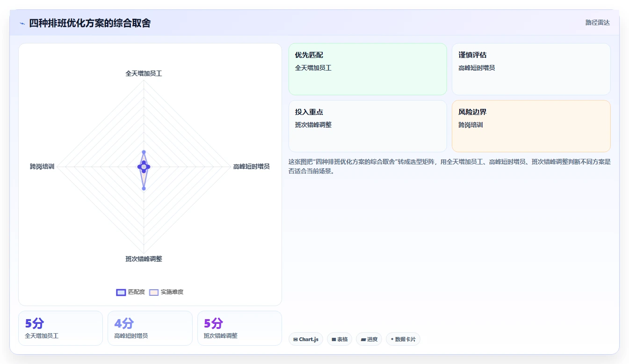Click the 全天增加员工 radar axis label

144,73
